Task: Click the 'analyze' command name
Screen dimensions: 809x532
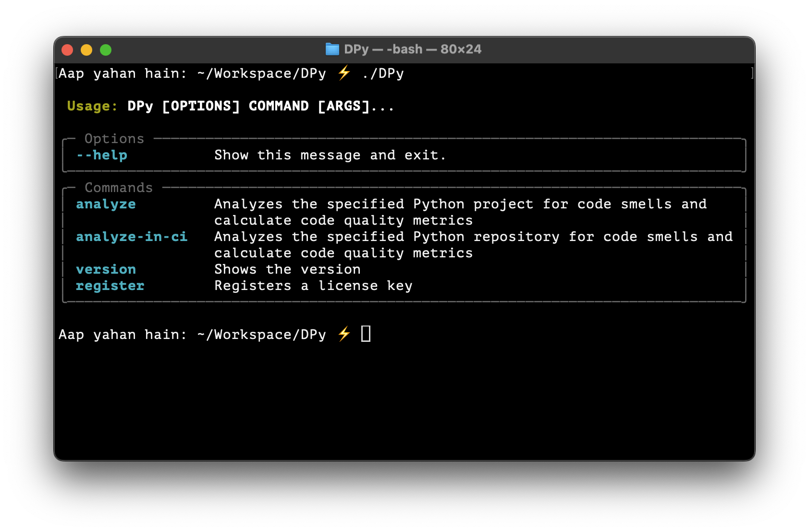Action: (106, 205)
